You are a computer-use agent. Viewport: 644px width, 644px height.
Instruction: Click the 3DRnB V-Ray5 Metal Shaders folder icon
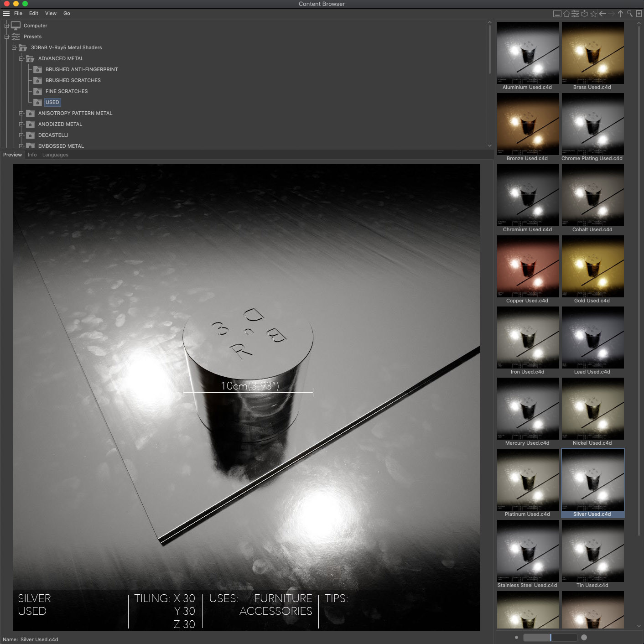[x=23, y=47]
